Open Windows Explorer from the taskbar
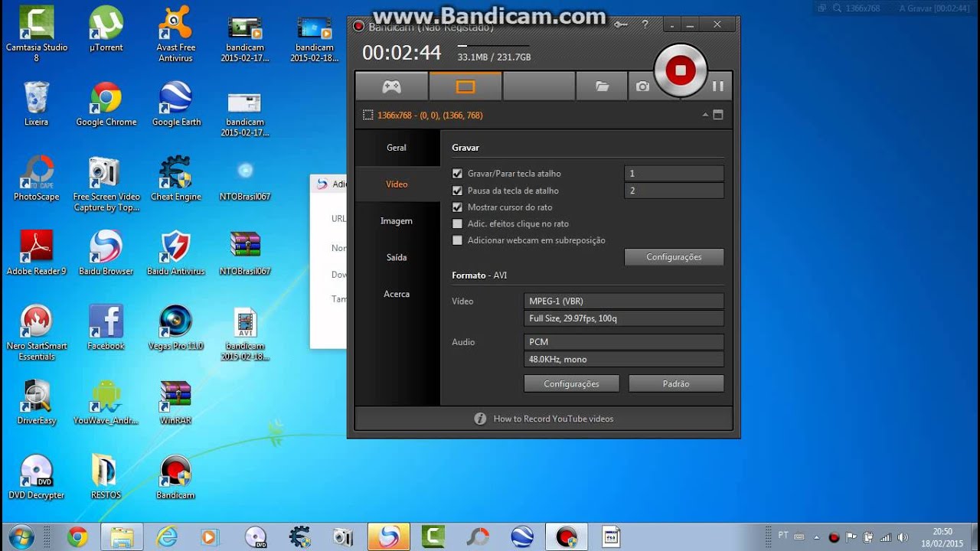980x551 pixels. [x=122, y=537]
